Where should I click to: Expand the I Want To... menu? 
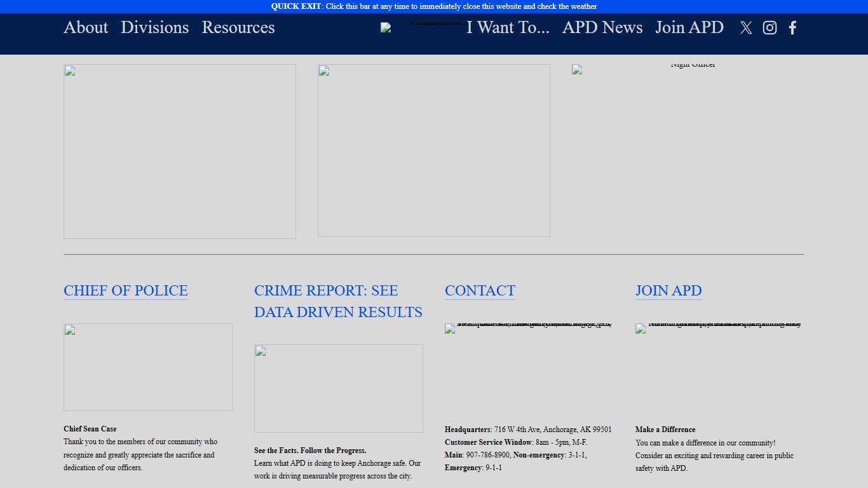508,27
